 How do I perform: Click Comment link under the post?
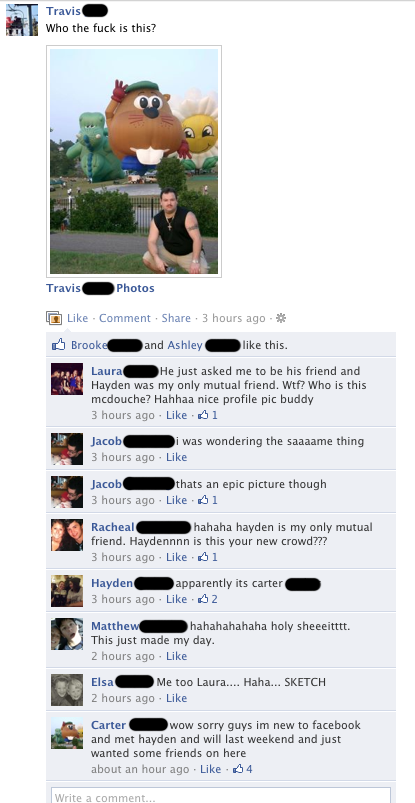coord(125,318)
